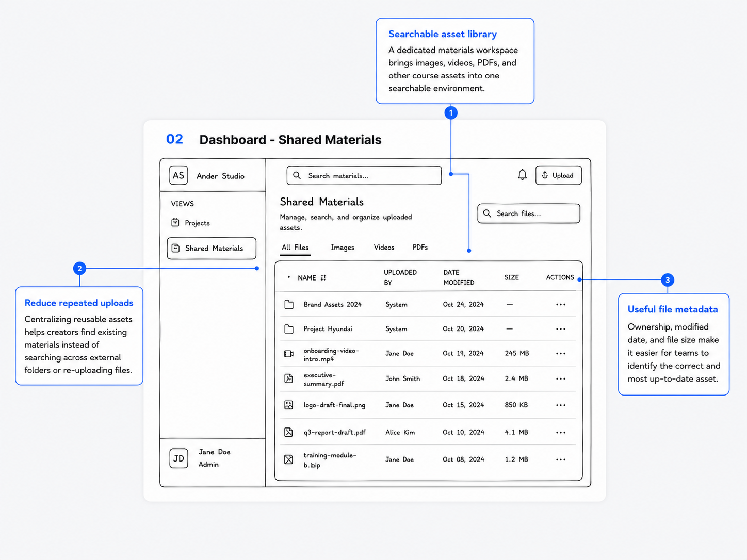747x560 pixels.
Task: Open actions menu for training-module-b.zip
Action: click(561, 459)
